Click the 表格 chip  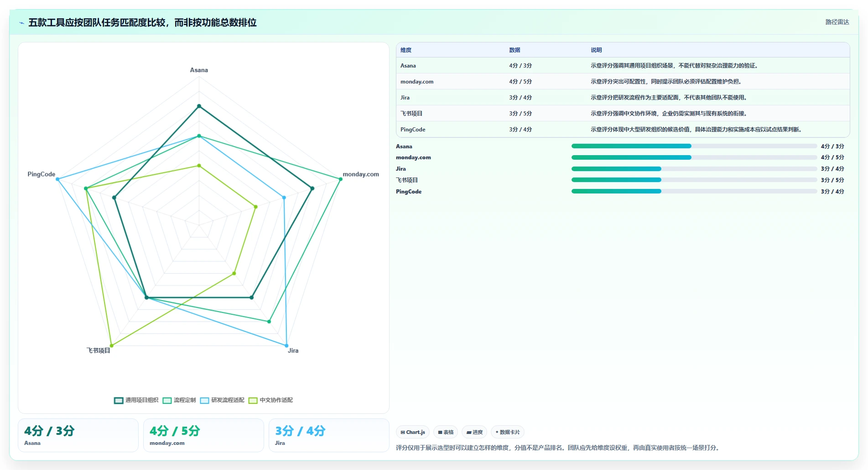(446, 432)
